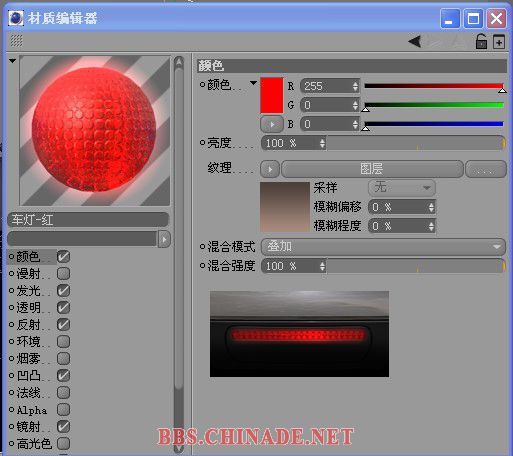Select the 透明 channel in the list
The width and height of the screenshot is (513, 456).
click(29, 308)
